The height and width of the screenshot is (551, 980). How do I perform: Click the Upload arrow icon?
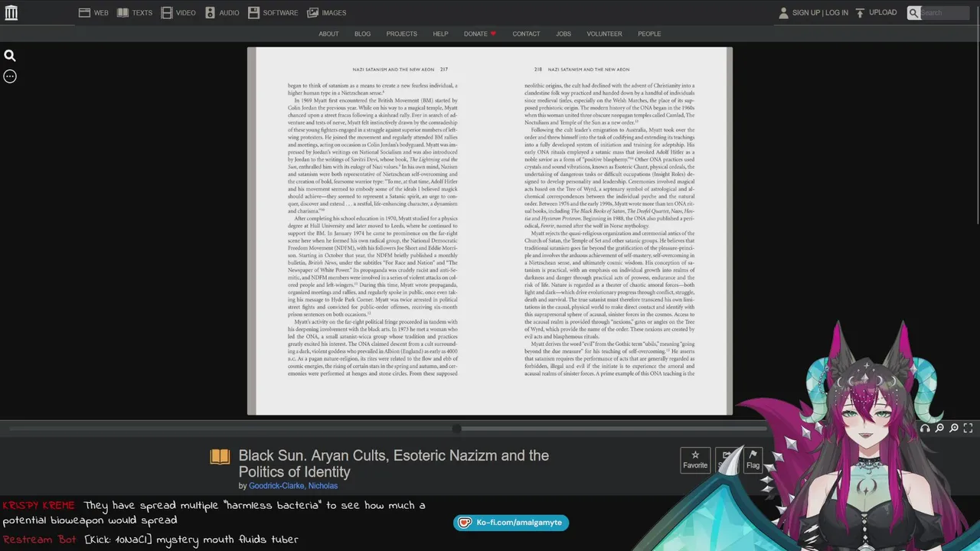point(860,13)
